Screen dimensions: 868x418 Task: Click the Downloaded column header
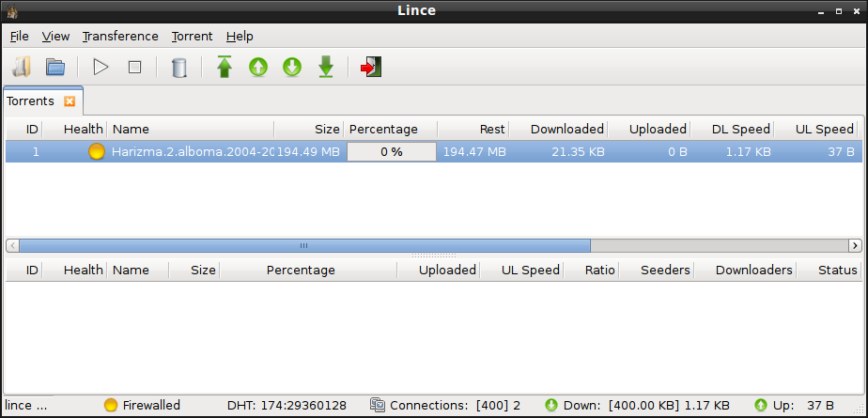click(x=559, y=130)
